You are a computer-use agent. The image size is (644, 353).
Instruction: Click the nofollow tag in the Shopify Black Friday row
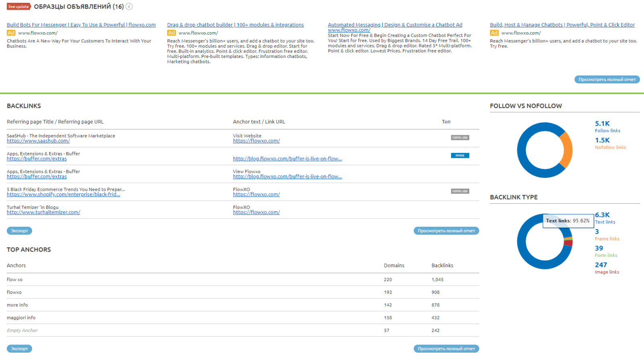[460, 191]
